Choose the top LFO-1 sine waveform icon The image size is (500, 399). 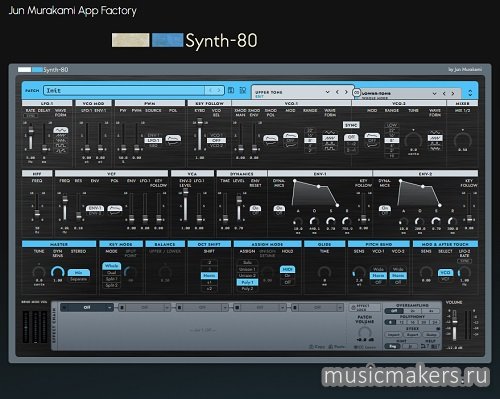pyautogui.click(x=61, y=130)
